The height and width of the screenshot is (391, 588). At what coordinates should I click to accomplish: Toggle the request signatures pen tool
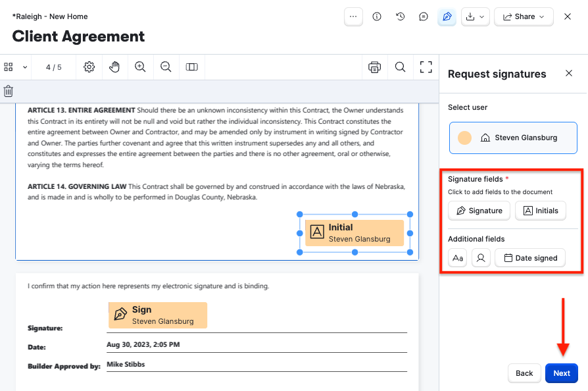click(447, 16)
